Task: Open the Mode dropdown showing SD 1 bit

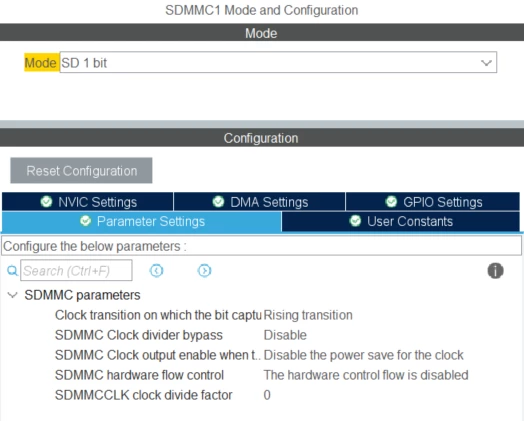Action: coord(278,62)
